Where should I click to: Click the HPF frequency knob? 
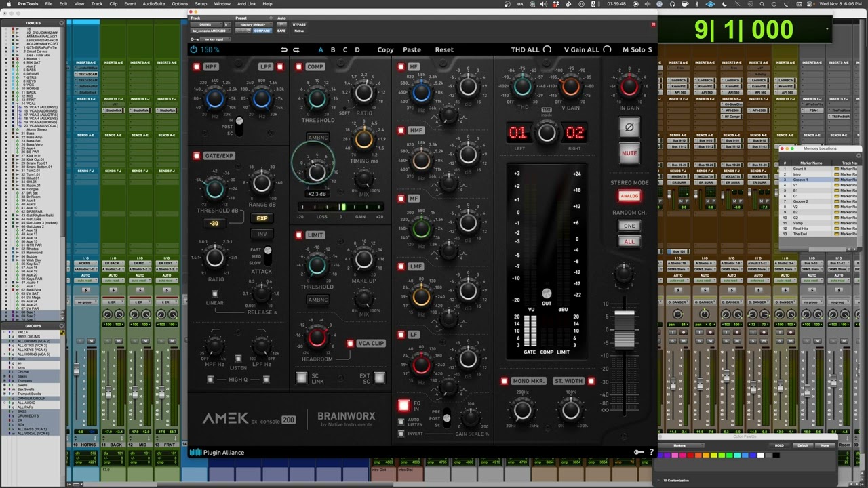(x=215, y=99)
